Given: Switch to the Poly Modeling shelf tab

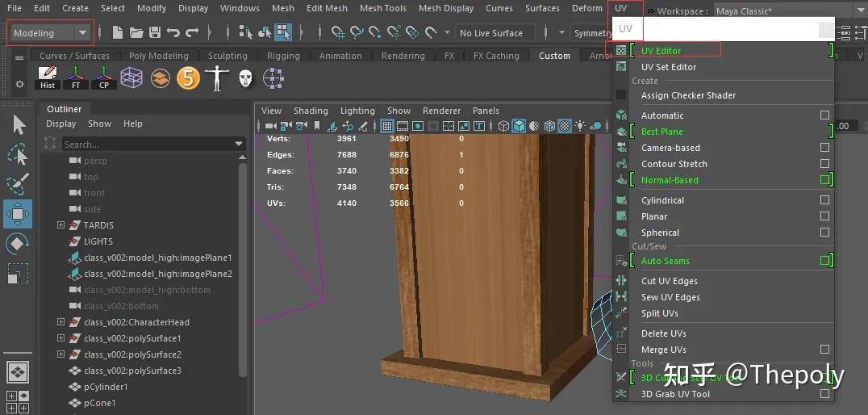Looking at the screenshot, I should click(158, 56).
